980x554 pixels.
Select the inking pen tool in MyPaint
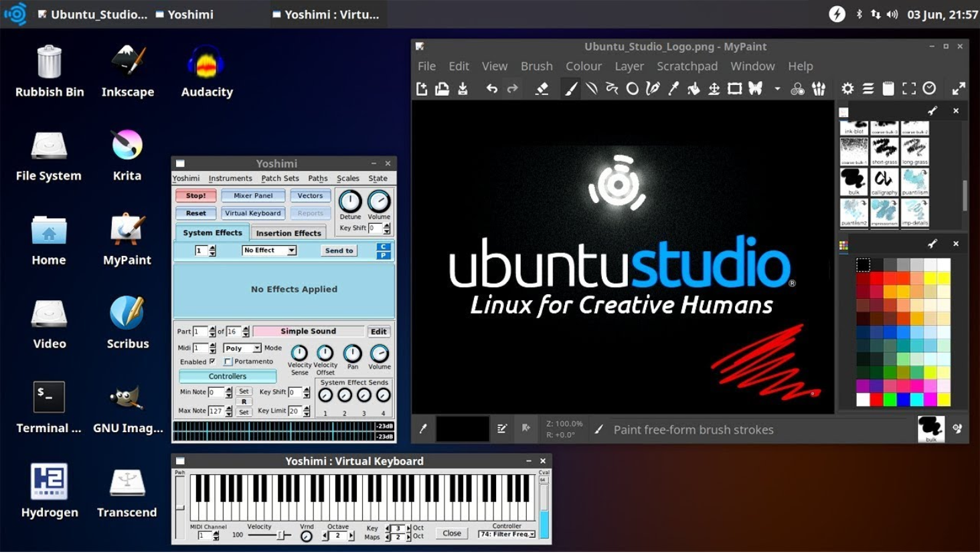point(653,88)
